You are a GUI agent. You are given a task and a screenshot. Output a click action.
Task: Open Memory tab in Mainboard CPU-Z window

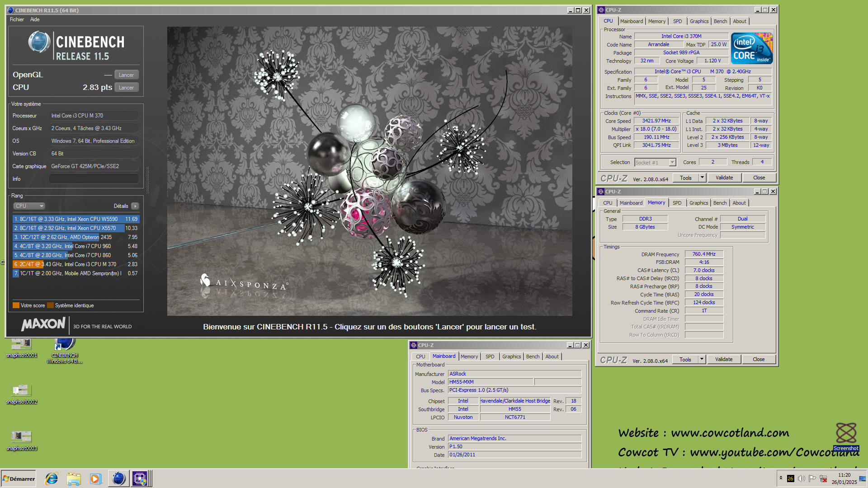469,357
